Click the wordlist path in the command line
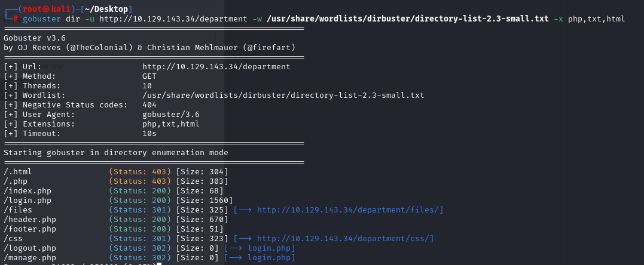This screenshot has height=265, width=644. 407,19
